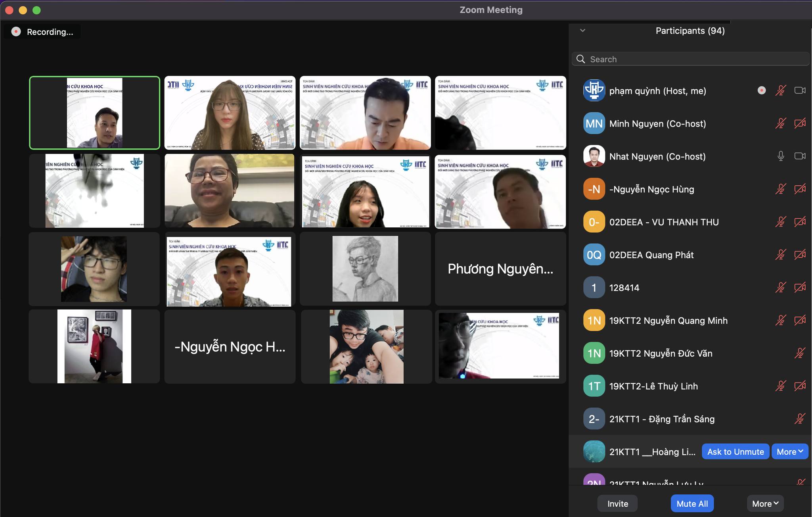
Task: Click Minh Nguyen's muted microphone icon
Action: tap(780, 123)
